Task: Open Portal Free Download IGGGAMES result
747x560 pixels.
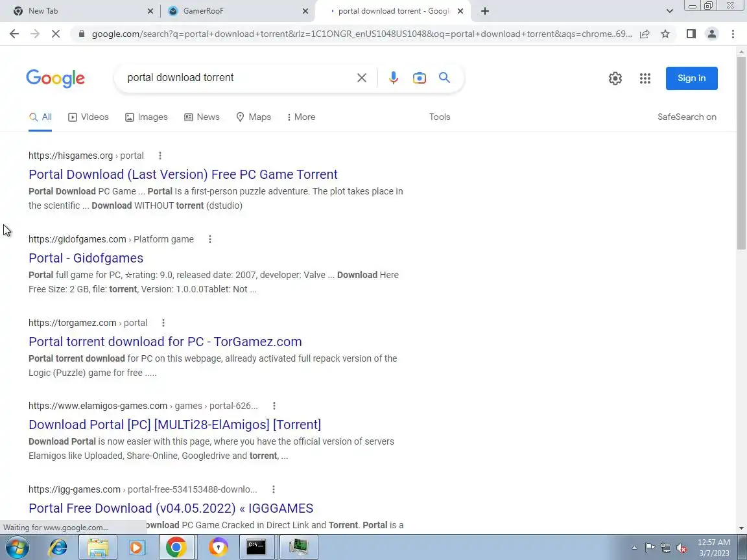Action: (x=171, y=508)
